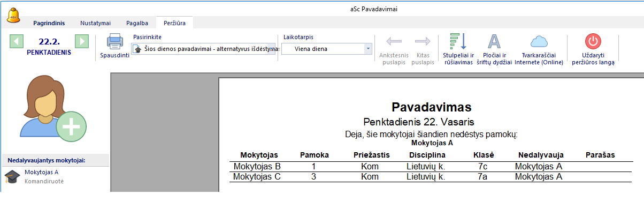Click the 22.2. Penktadienis date label
The image size is (644, 201).
49,46
